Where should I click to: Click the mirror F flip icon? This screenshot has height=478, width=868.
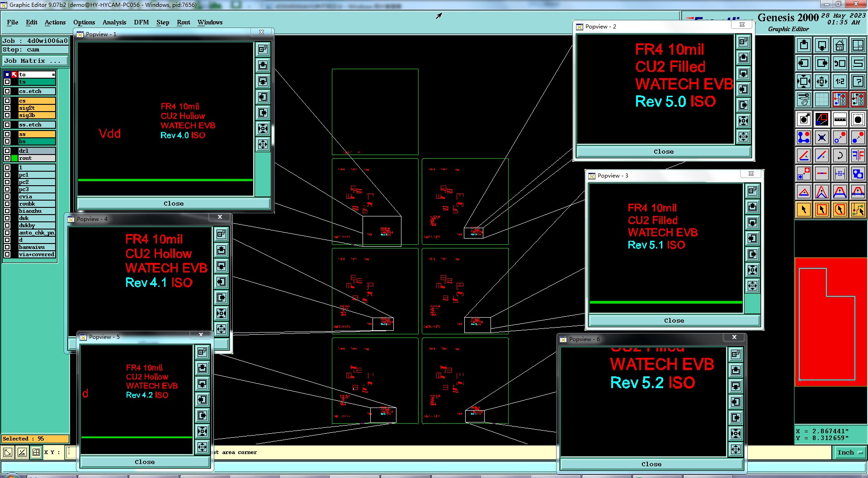pos(858,155)
